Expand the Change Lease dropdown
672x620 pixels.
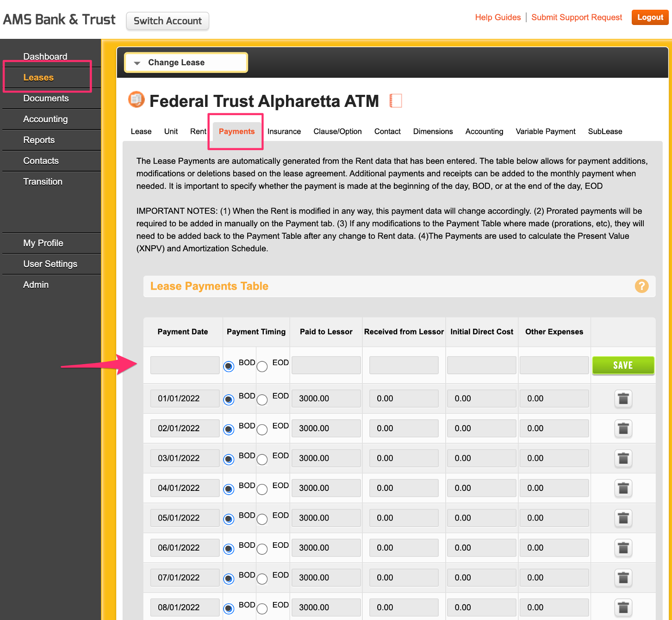point(186,62)
